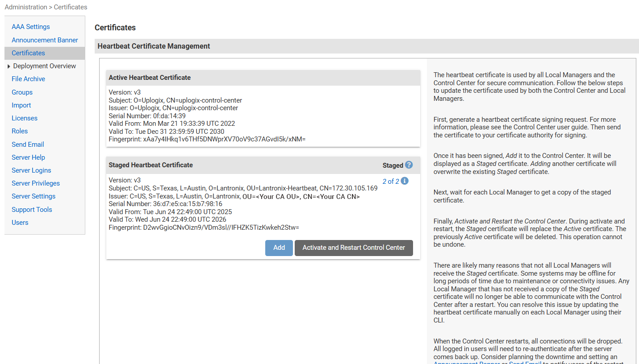This screenshot has height=364, width=639.
Task: Open Server Help
Action: pyautogui.click(x=28, y=157)
